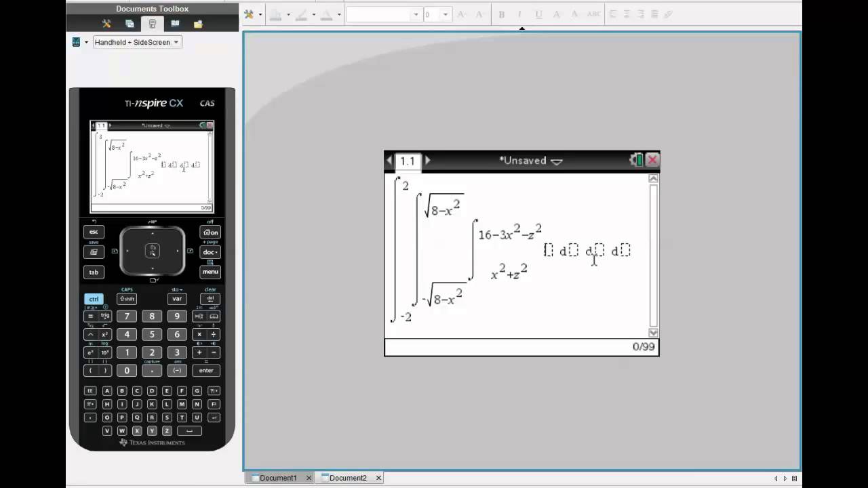Screen dimensions: 868x488
Task: Click the math templates key on keypad
Action: click(199, 316)
